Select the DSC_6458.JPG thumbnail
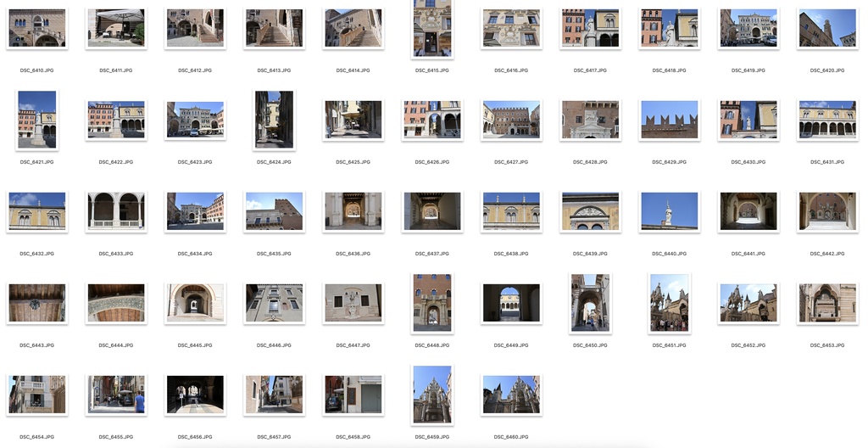This screenshot has width=868, height=448. (353, 395)
